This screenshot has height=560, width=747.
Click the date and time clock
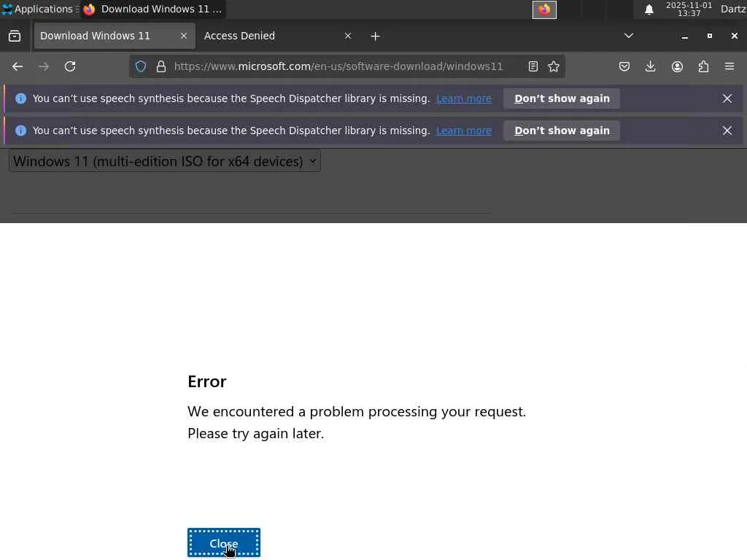[x=689, y=9]
